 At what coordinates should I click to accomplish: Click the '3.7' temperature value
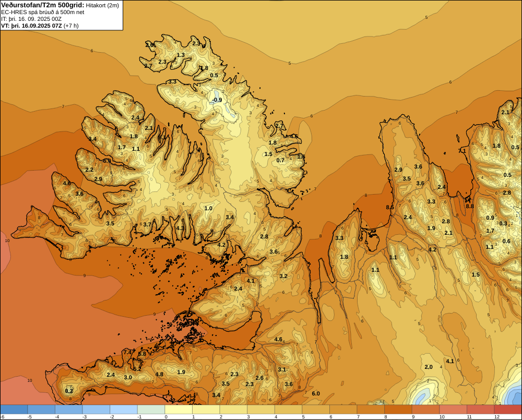tap(147, 225)
